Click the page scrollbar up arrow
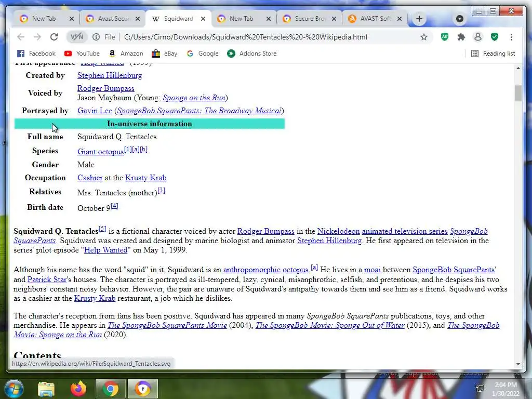The width and height of the screenshot is (532, 399). (x=518, y=68)
